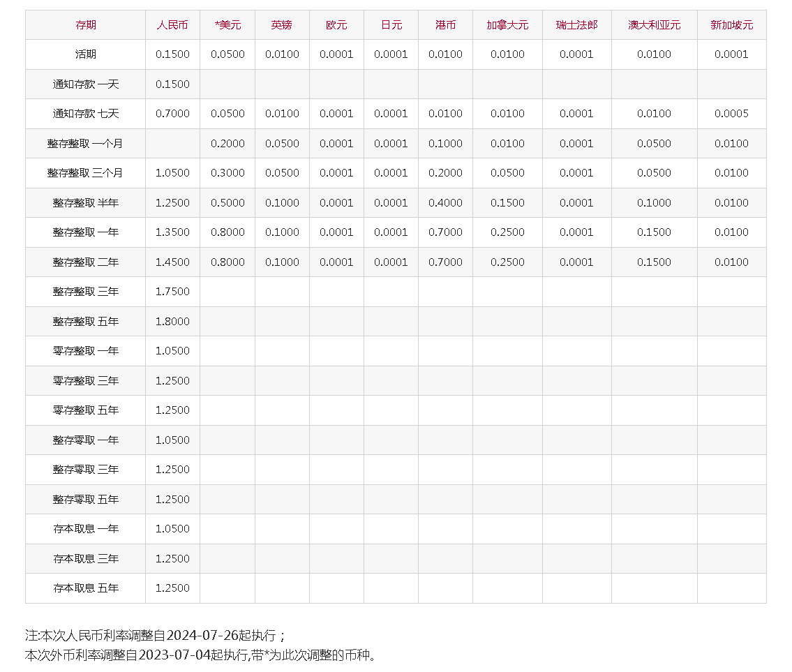Select the 新加坡元 column header
This screenshot has height=672, width=792.
click(731, 25)
